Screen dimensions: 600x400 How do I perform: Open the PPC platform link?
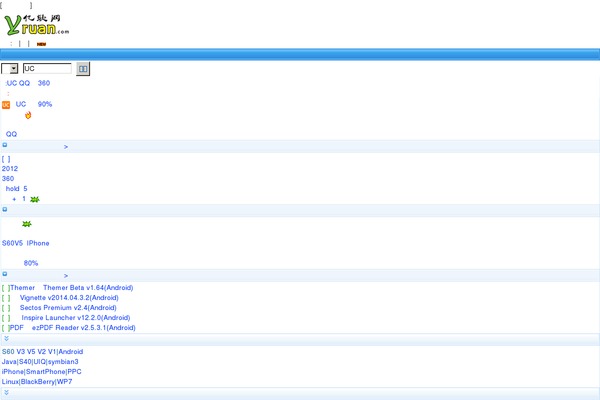[x=75, y=371]
